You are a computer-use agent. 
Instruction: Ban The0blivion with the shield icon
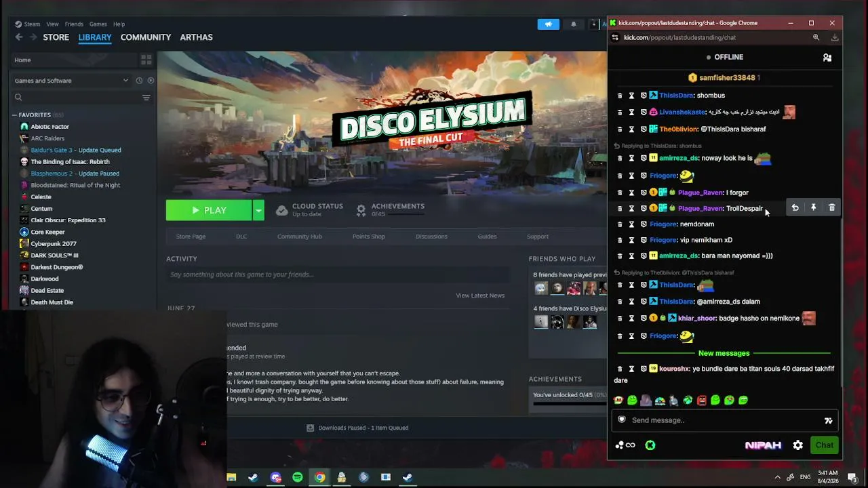(644, 129)
